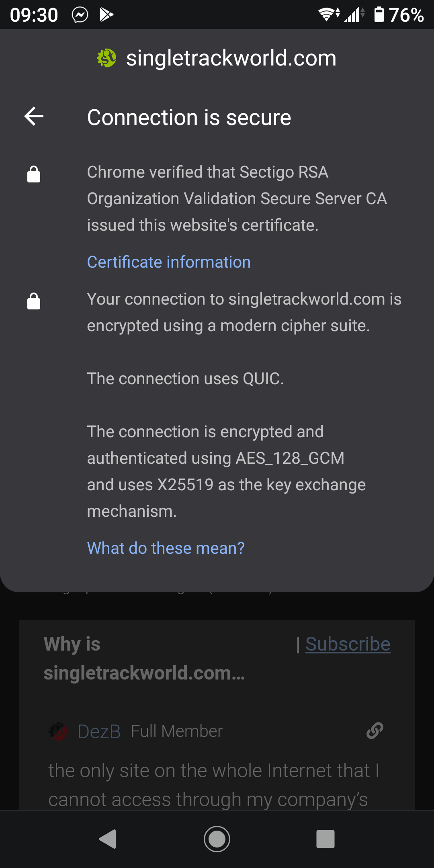This screenshot has width=434, height=868.
Task: Open the Certificate information link
Action: coord(169,262)
